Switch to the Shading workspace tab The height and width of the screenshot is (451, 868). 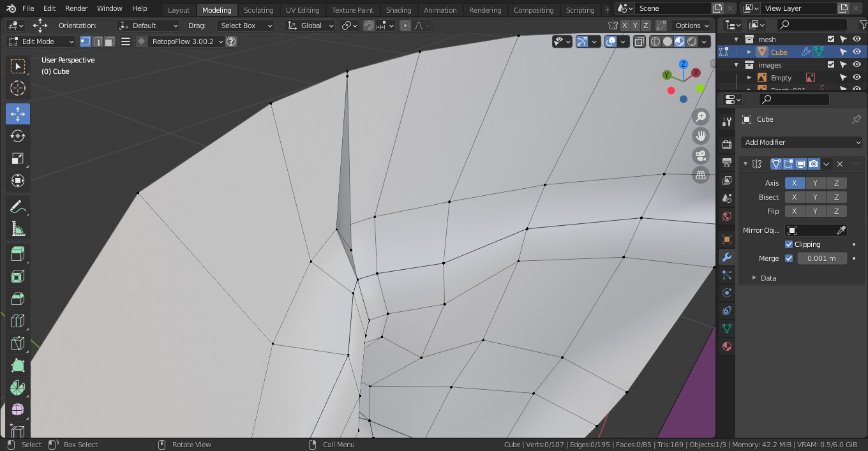399,10
